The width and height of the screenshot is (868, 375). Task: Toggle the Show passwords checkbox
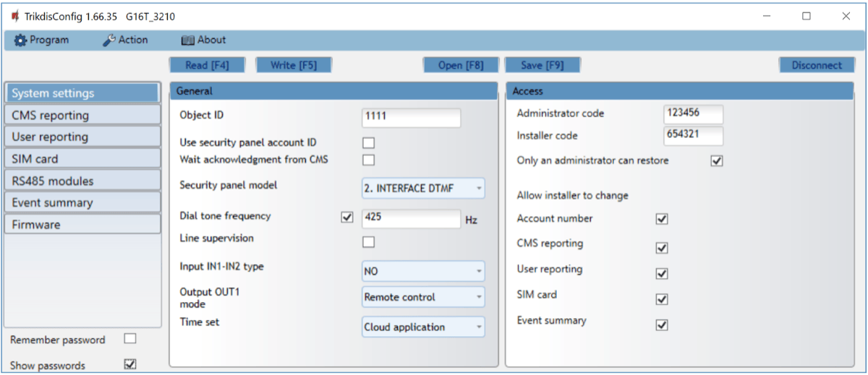130,364
